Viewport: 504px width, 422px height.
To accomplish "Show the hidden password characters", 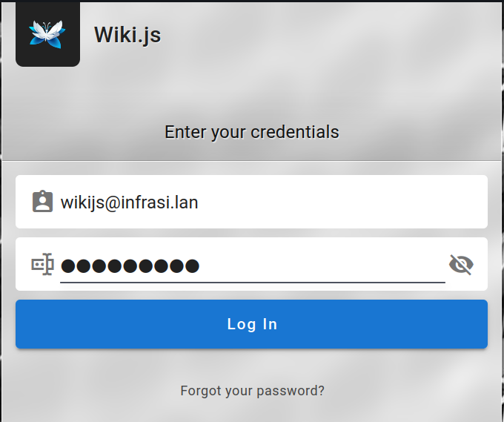I will pos(461,265).
